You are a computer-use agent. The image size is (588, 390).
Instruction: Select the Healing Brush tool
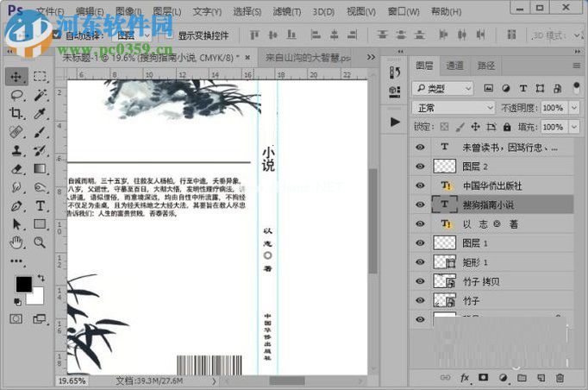[x=16, y=132]
